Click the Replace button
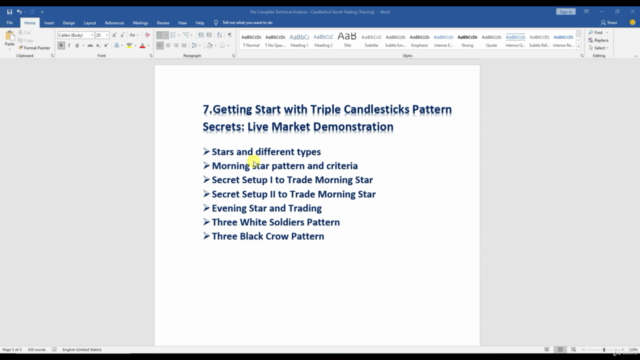Screen dimensions: 640x360 click(x=599, y=40)
